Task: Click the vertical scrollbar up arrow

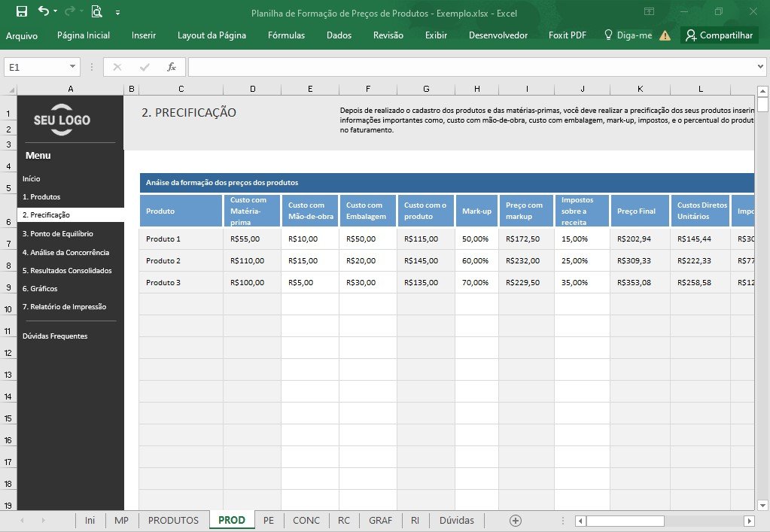Action: [x=762, y=91]
